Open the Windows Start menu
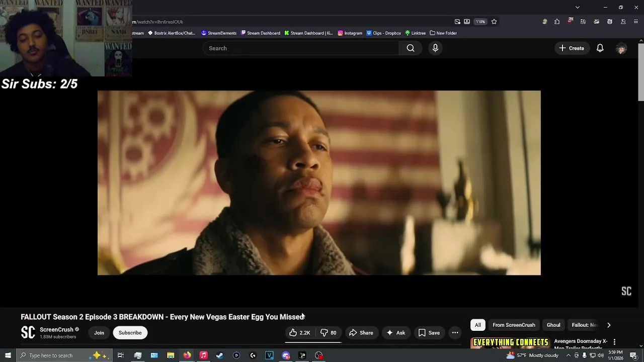 pyautogui.click(x=8, y=355)
